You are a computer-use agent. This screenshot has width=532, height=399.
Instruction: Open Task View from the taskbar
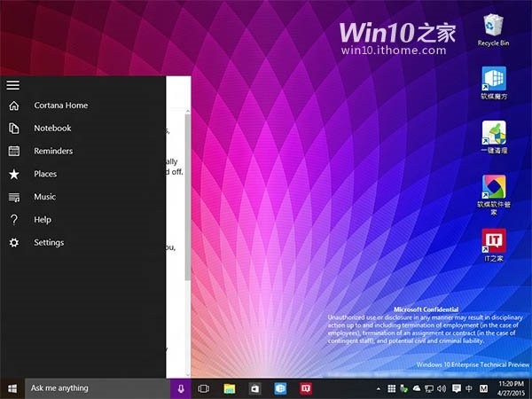pos(204,388)
